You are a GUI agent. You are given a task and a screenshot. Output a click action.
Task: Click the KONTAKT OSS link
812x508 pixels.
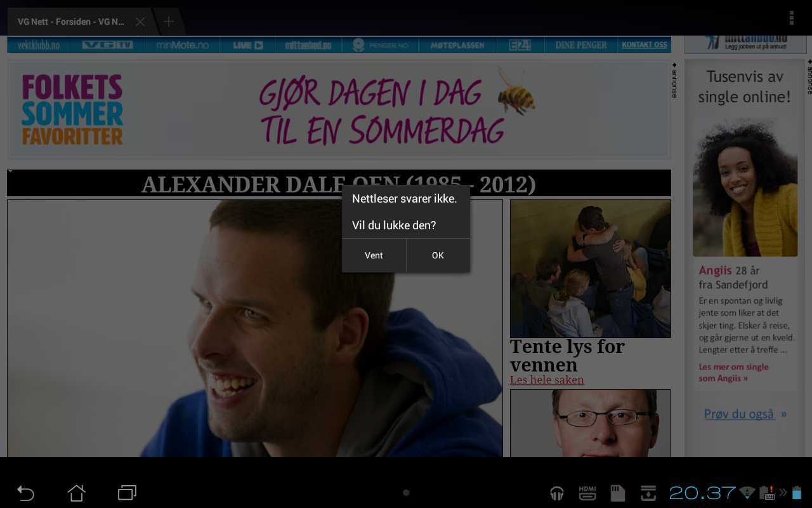coord(645,45)
